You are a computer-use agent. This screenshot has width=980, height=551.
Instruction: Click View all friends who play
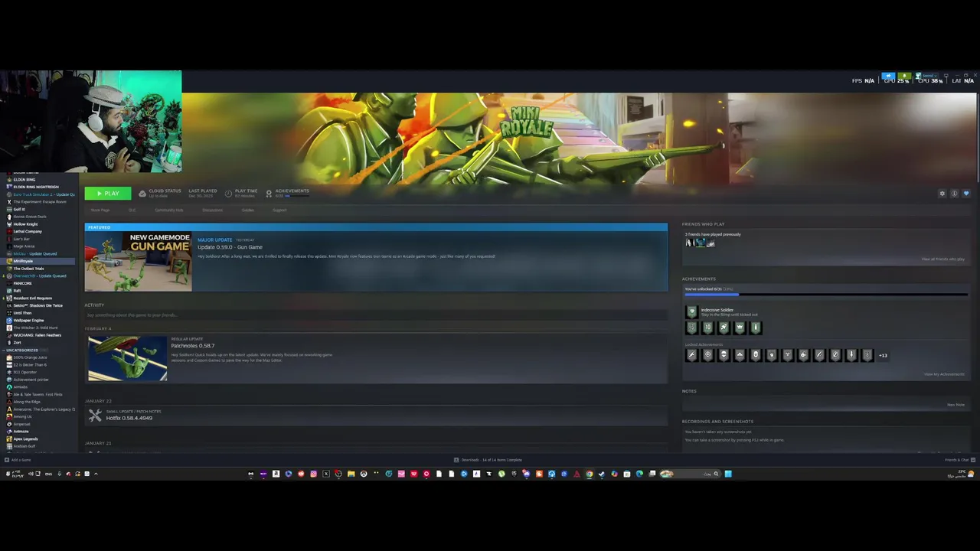pyautogui.click(x=942, y=259)
